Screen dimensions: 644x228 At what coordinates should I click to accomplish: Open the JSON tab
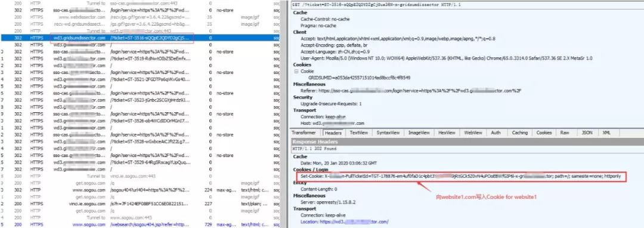point(587,133)
